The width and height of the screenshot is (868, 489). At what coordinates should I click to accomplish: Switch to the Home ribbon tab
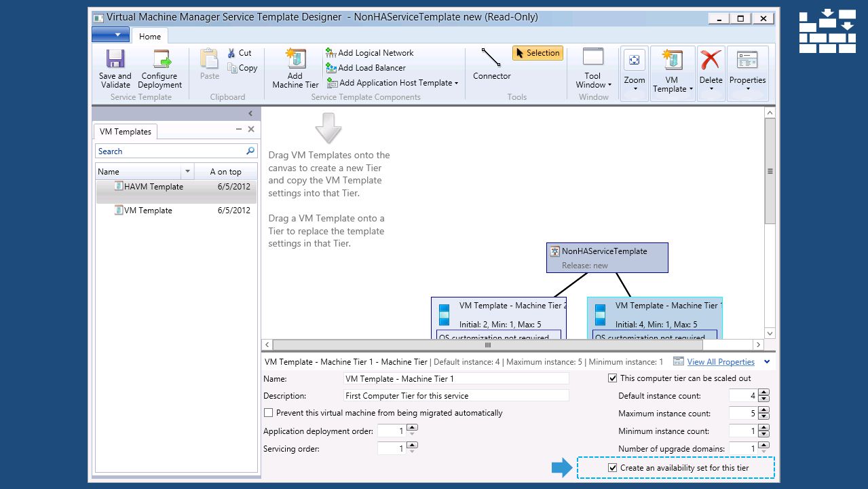(150, 37)
